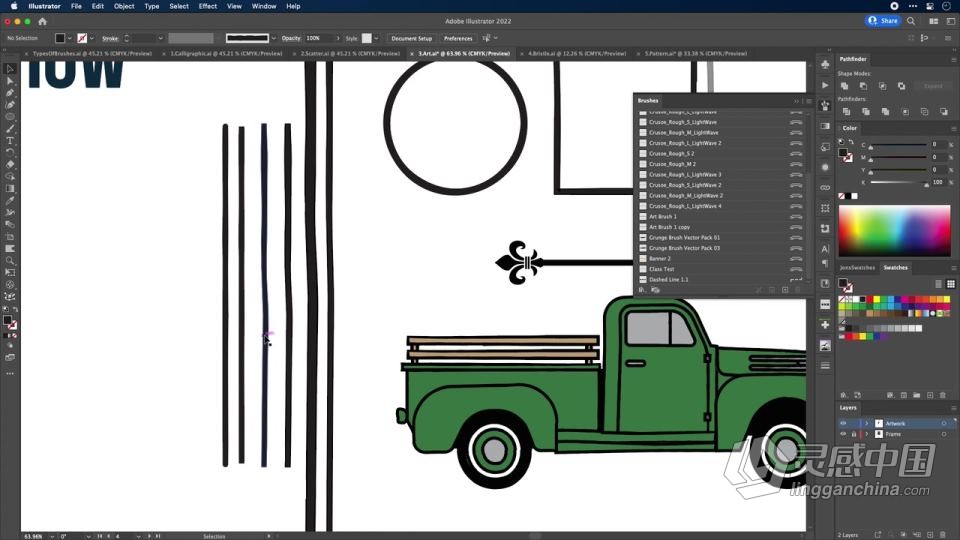This screenshot has height=540, width=960.
Task: Apply Divide pathfinder
Action: 846,111
